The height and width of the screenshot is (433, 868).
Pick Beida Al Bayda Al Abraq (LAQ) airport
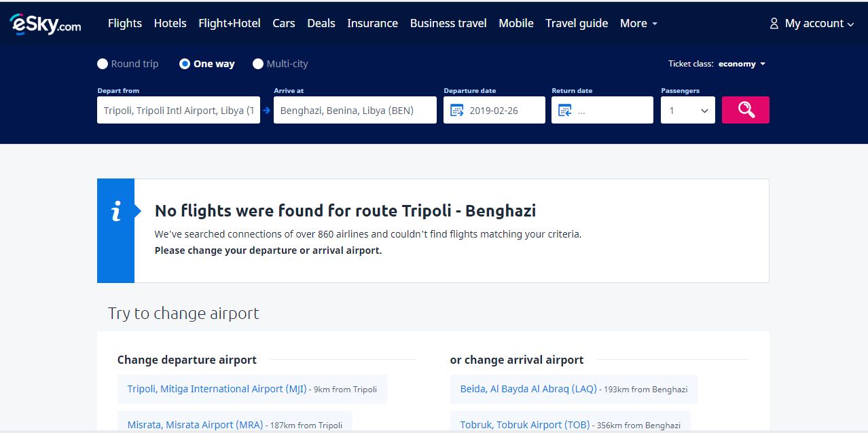click(528, 389)
